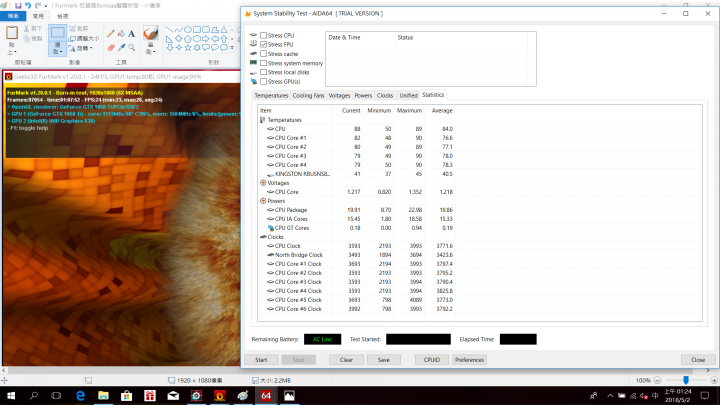
Task: Select the oval shape in shapes gallery
Action: pyautogui.click(x=188, y=30)
